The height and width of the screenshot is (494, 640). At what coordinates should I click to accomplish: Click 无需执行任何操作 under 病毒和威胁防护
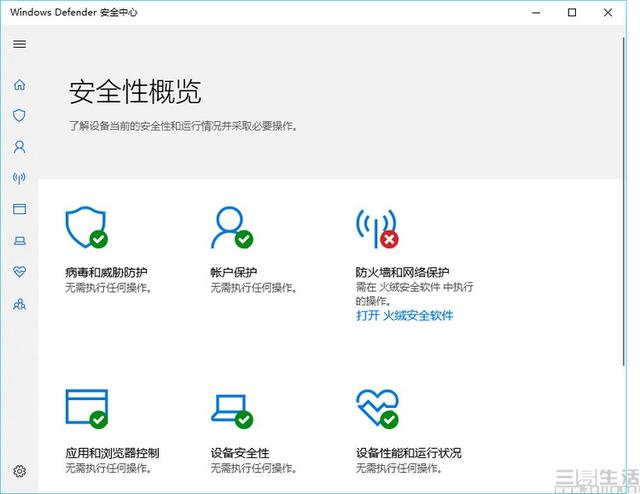[109, 288]
